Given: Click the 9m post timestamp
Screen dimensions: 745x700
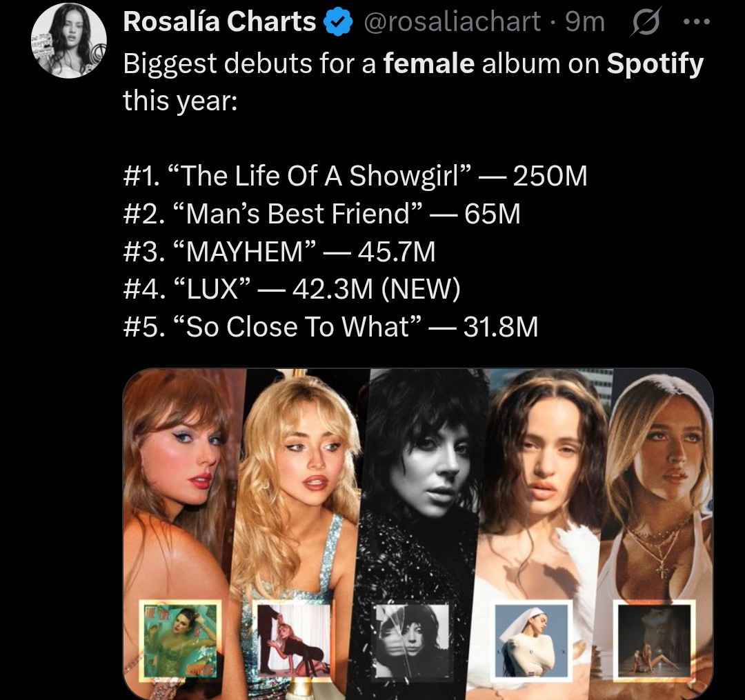Looking at the screenshot, I should (x=584, y=23).
